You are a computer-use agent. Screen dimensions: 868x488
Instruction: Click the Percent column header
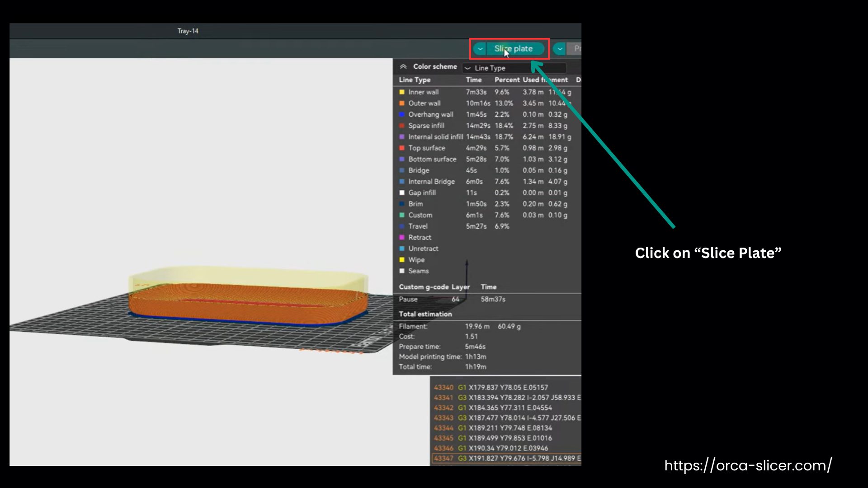pos(507,80)
